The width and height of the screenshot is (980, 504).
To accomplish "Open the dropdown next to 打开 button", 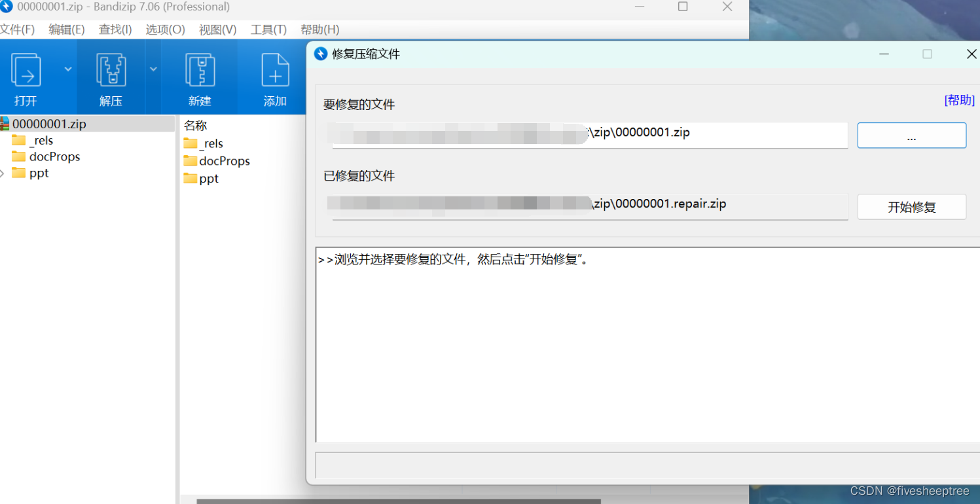I will pos(67,68).
